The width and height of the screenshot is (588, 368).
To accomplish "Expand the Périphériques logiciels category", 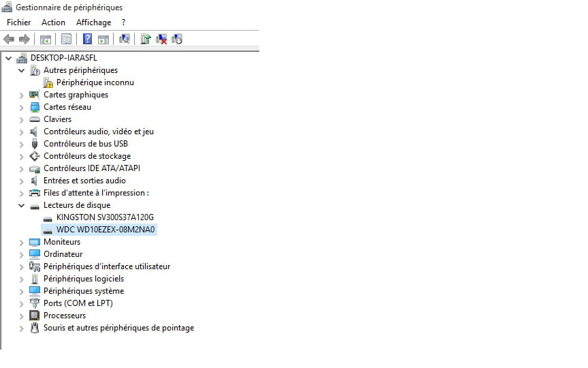I will click(21, 279).
